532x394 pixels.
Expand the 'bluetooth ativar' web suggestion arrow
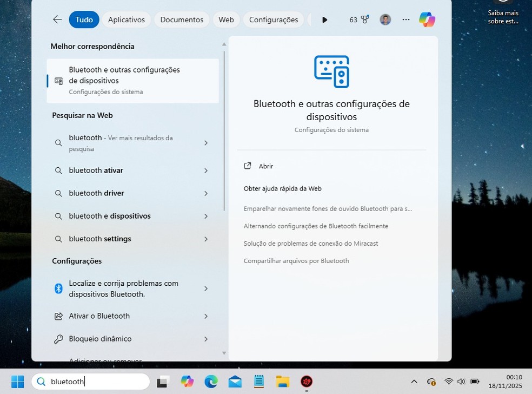point(206,170)
